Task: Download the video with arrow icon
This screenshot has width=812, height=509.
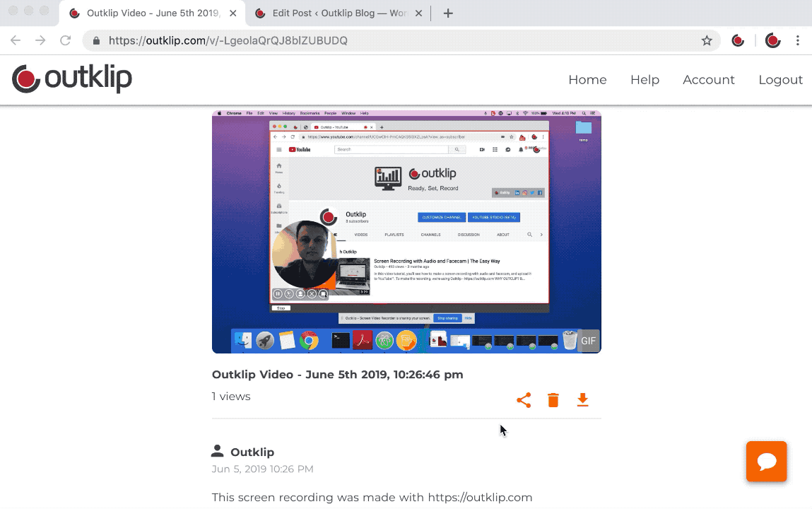Action: 582,399
